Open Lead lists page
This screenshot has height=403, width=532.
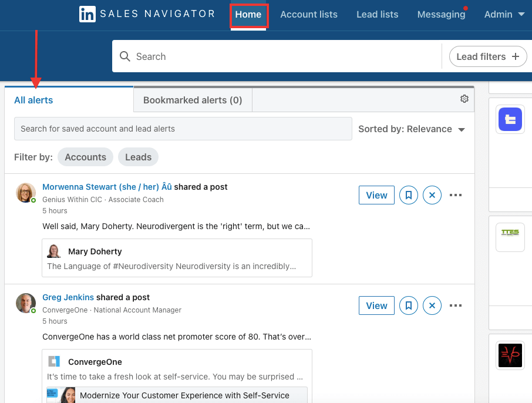tap(378, 15)
